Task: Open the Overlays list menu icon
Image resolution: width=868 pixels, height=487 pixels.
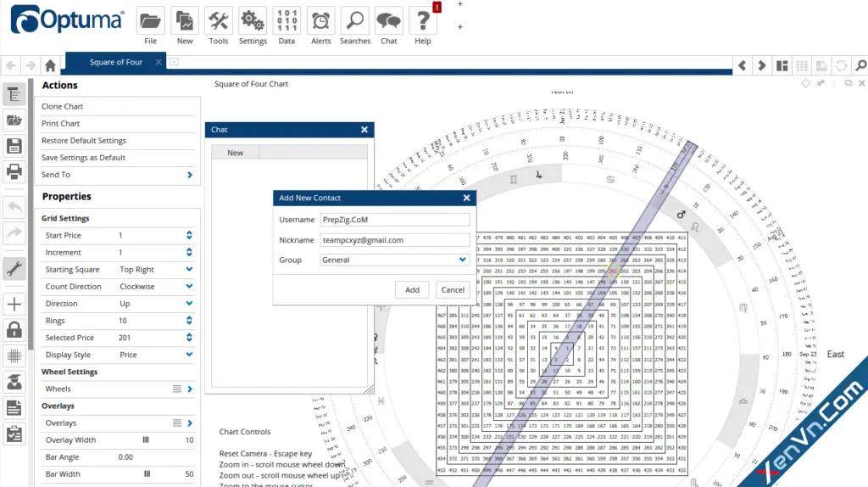Action: tap(177, 423)
